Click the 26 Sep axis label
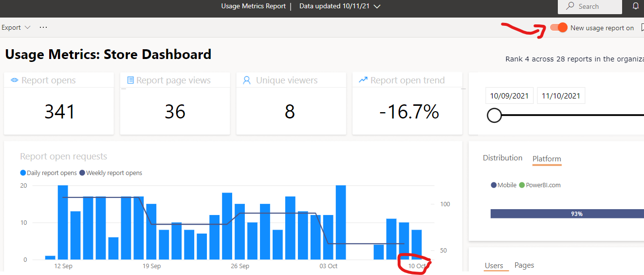The height and width of the screenshot is (275, 644). click(x=240, y=266)
